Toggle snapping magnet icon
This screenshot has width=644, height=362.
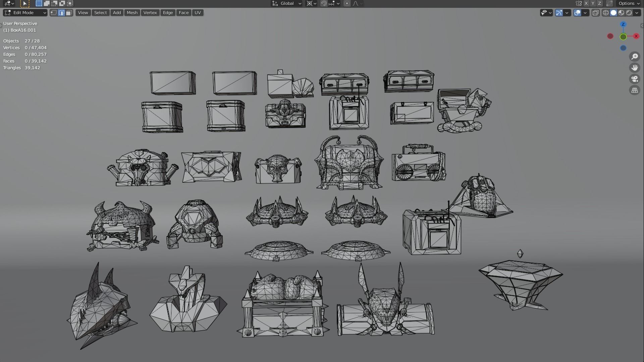324,3
